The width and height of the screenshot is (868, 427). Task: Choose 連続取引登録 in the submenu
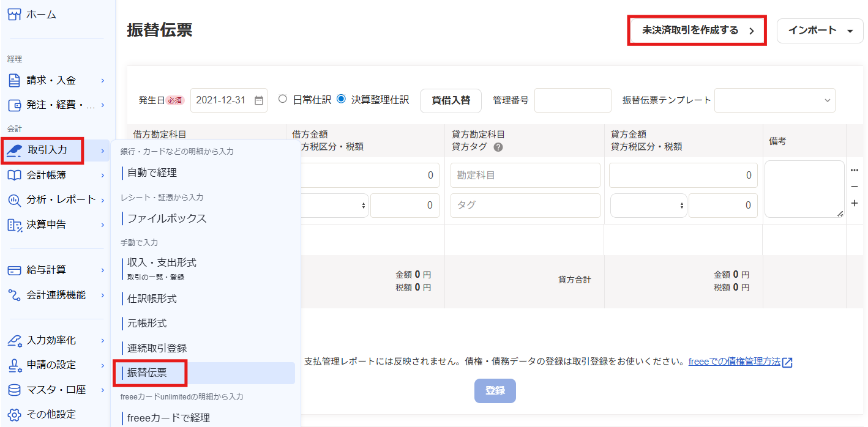point(157,347)
